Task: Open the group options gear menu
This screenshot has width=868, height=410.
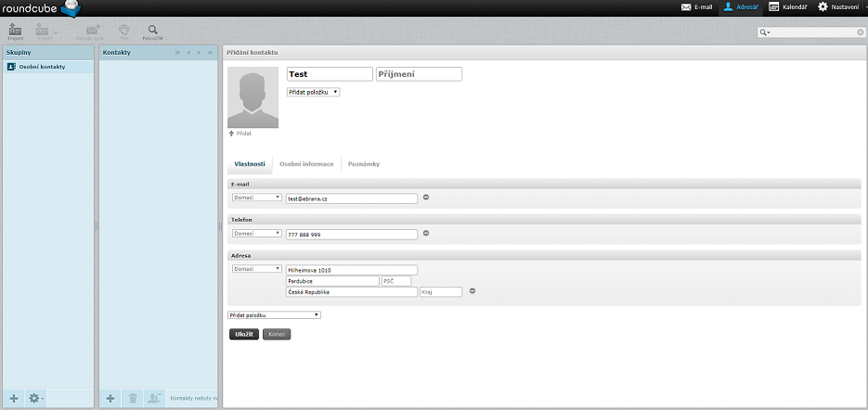Action: point(35,398)
